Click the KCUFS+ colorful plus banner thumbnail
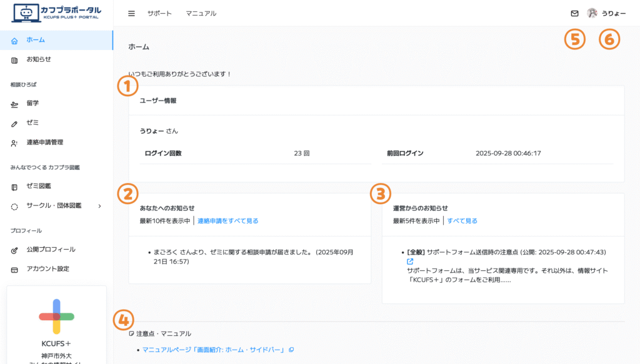The image size is (640, 364). coord(56,316)
